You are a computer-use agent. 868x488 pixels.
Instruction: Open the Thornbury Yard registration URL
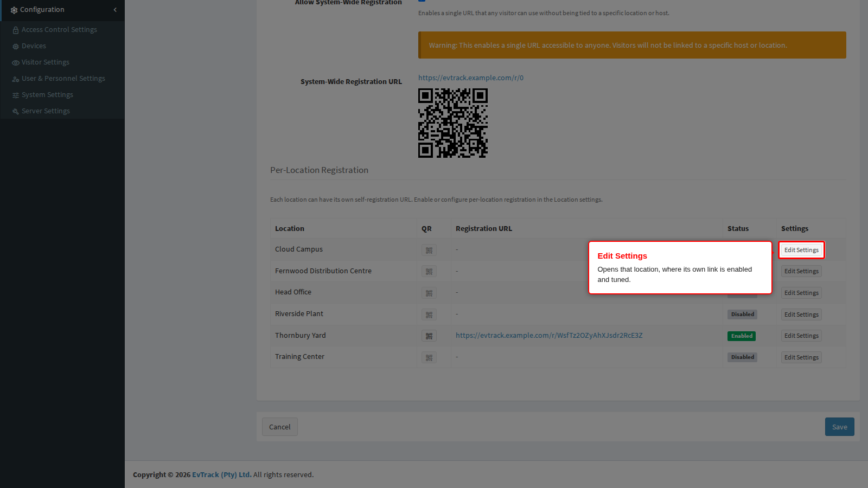click(549, 336)
